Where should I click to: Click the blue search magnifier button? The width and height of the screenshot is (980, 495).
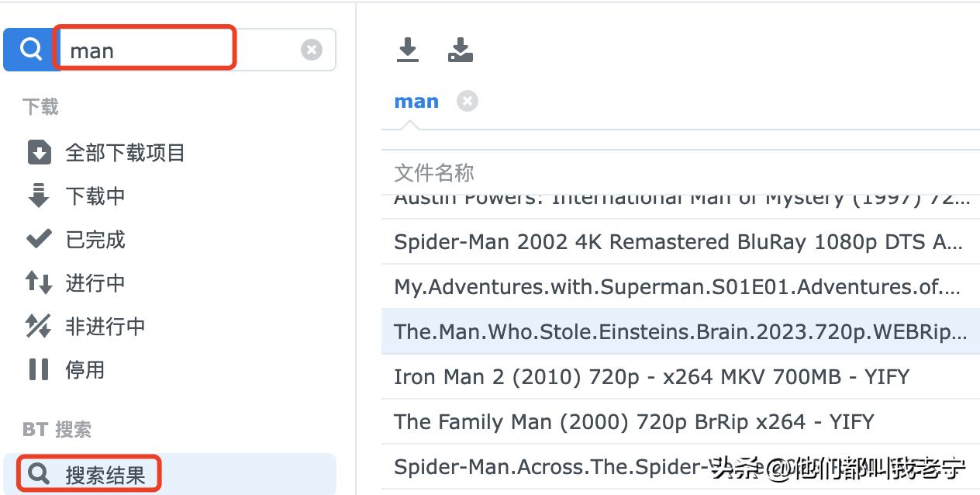point(31,50)
